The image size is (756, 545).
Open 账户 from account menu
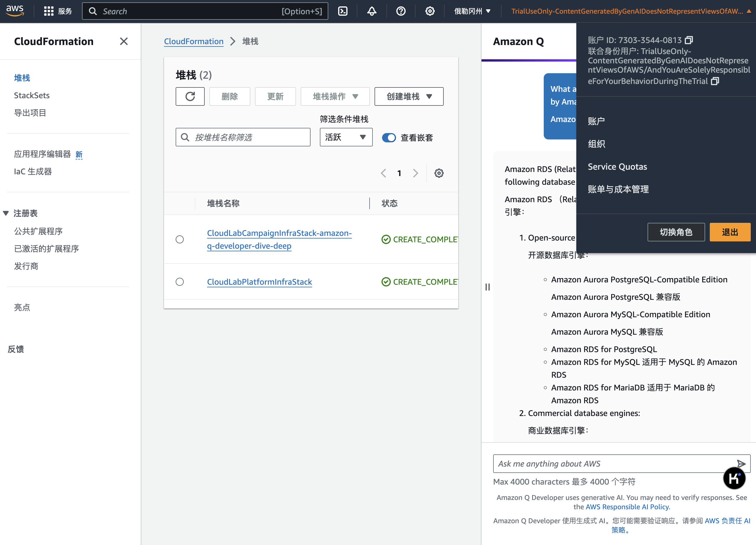point(596,121)
